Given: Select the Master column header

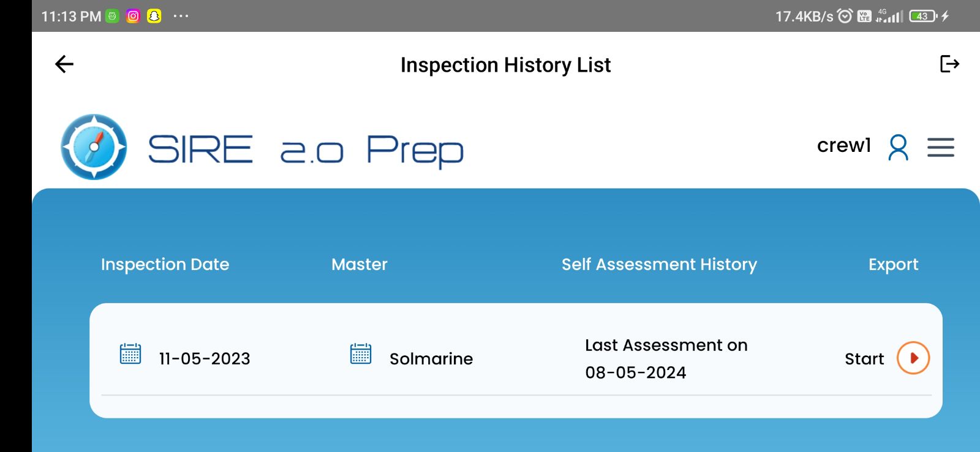Looking at the screenshot, I should click(360, 265).
